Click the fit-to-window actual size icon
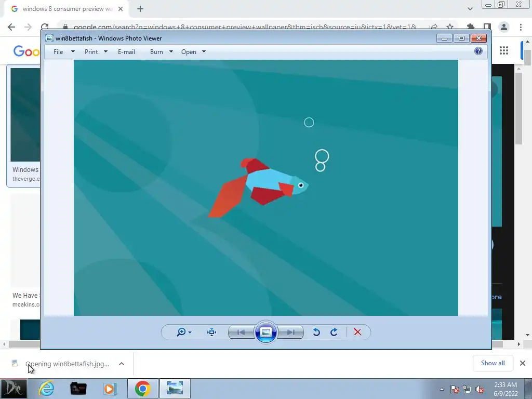Viewport: 532px width, 399px height. coord(212,332)
